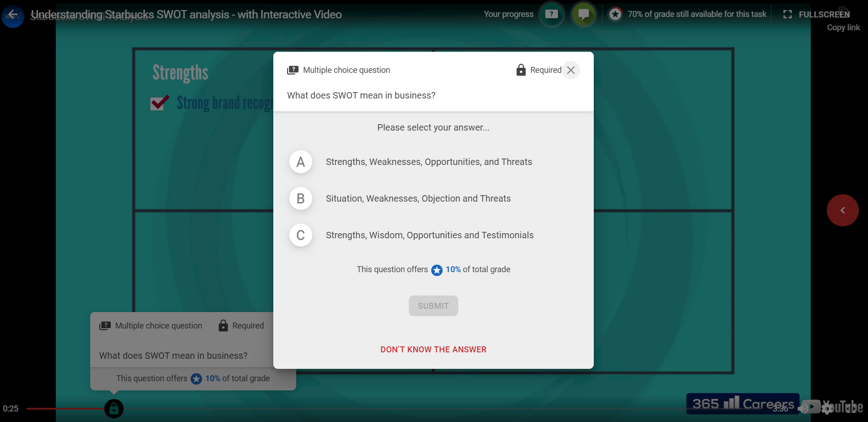Click FULLSCREEN label
This screenshot has height=422, width=868.
tap(824, 14)
